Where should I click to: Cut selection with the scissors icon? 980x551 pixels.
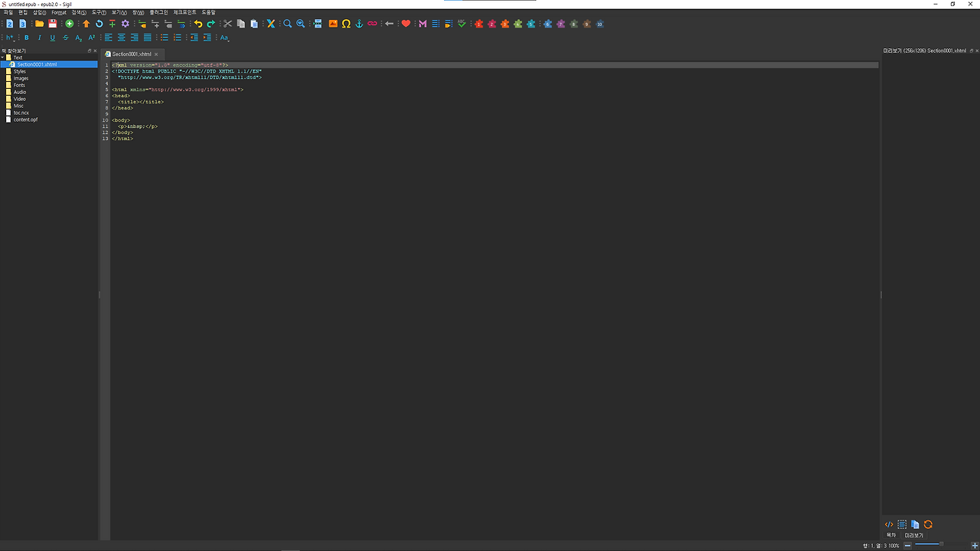tap(227, 24)
